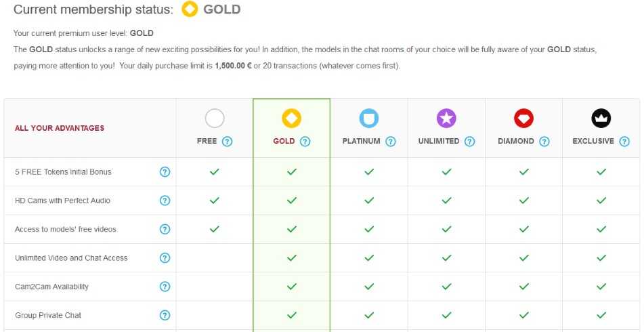Viewport: 644px width, 332px height.
Task: Click help icon for 5 FREE Tokens Initial Bonus
Action: [165, 171]
